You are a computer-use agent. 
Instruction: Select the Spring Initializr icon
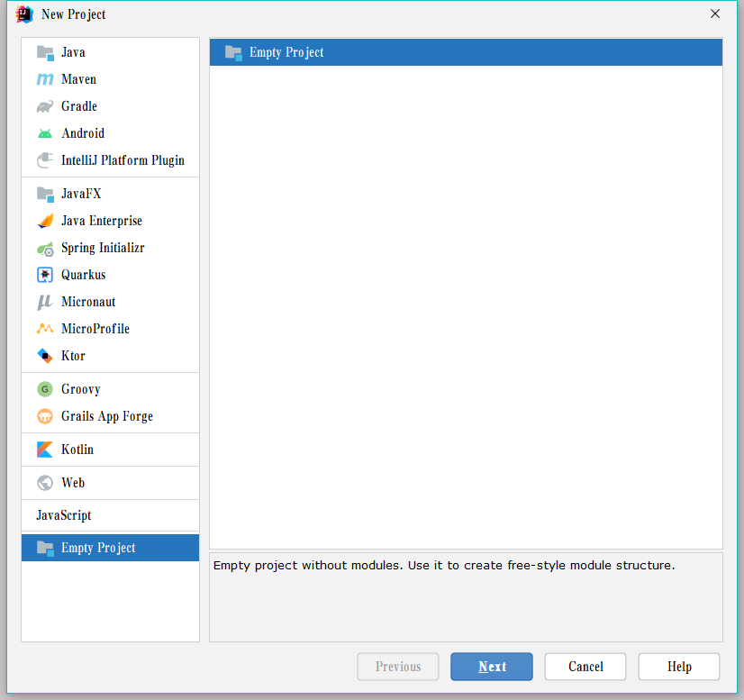[45, 248]
